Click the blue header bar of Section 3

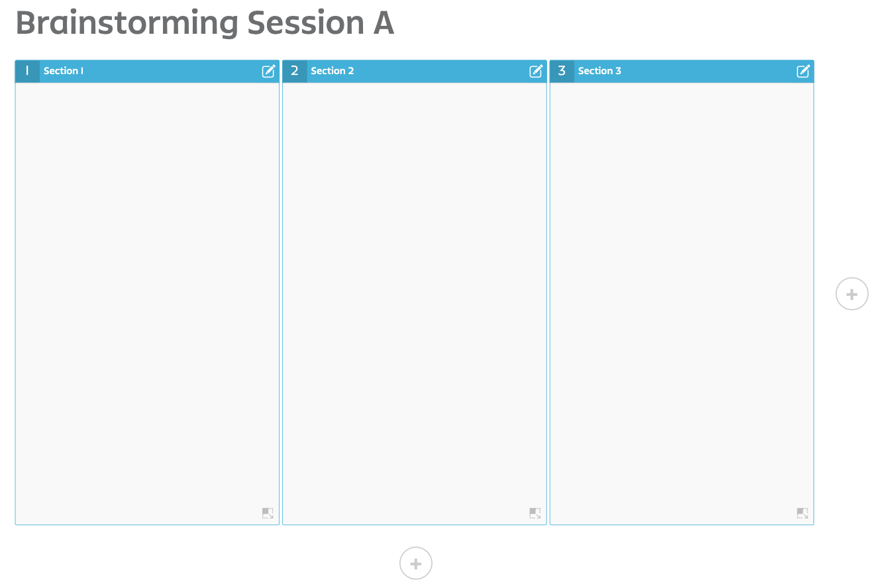(x=682, y=71)
